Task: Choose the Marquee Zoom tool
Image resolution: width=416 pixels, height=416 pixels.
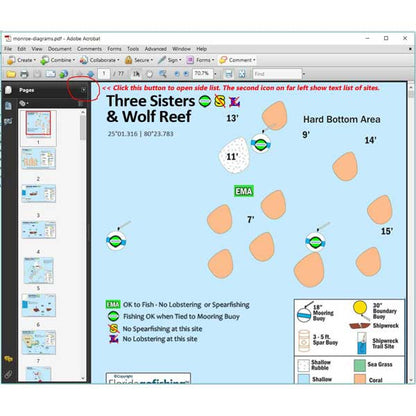Action: [x=163, y=74]
